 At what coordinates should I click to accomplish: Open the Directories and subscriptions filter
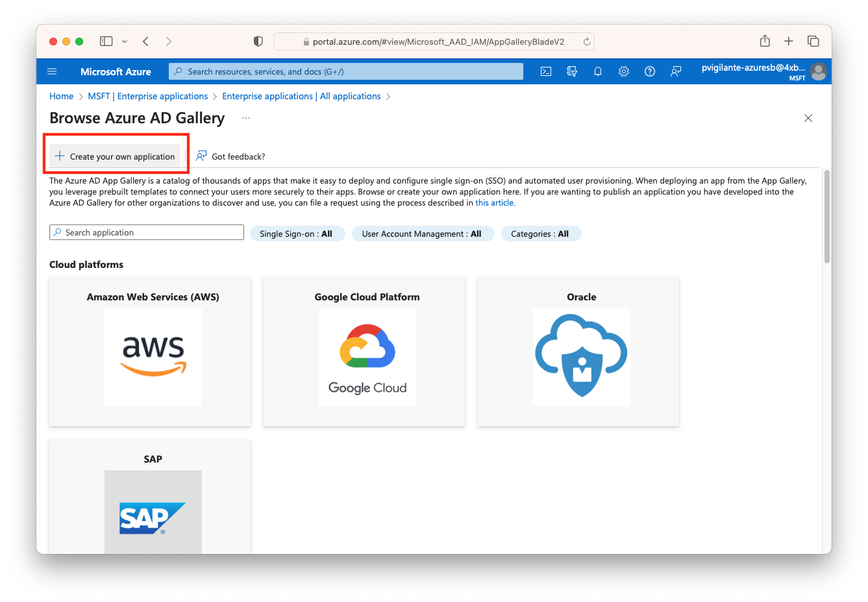[x=571, y=71]
